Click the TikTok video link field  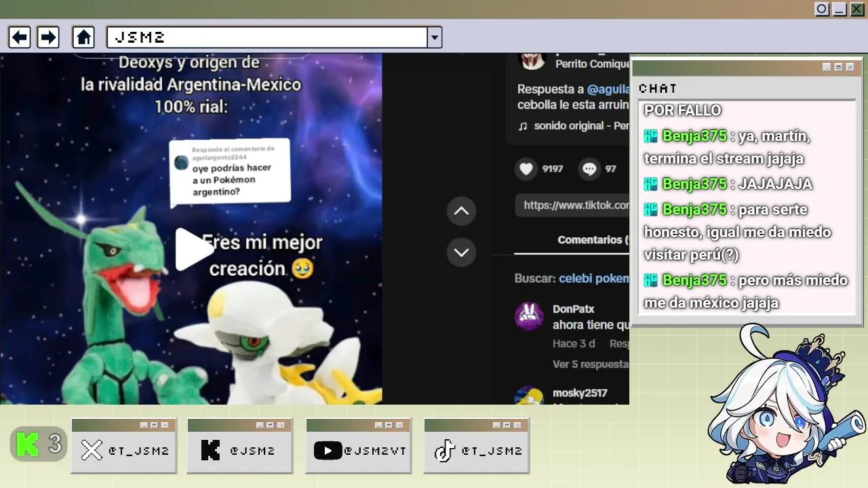[573, 205]
